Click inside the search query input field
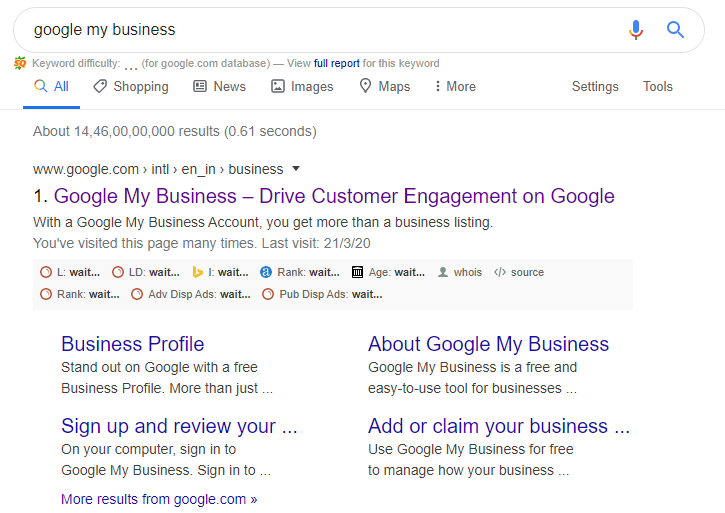The height and width of the screenshot is (513, 725). (300, 30)
